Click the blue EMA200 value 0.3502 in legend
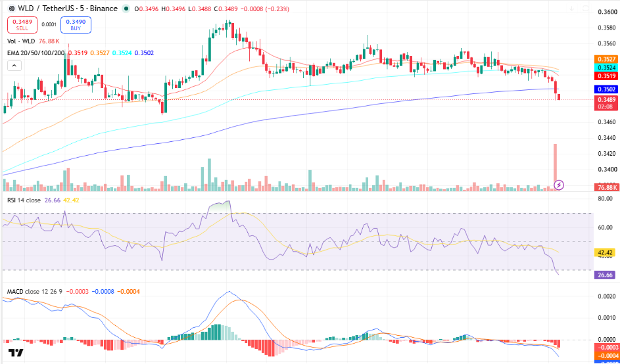 click(145, 53)
